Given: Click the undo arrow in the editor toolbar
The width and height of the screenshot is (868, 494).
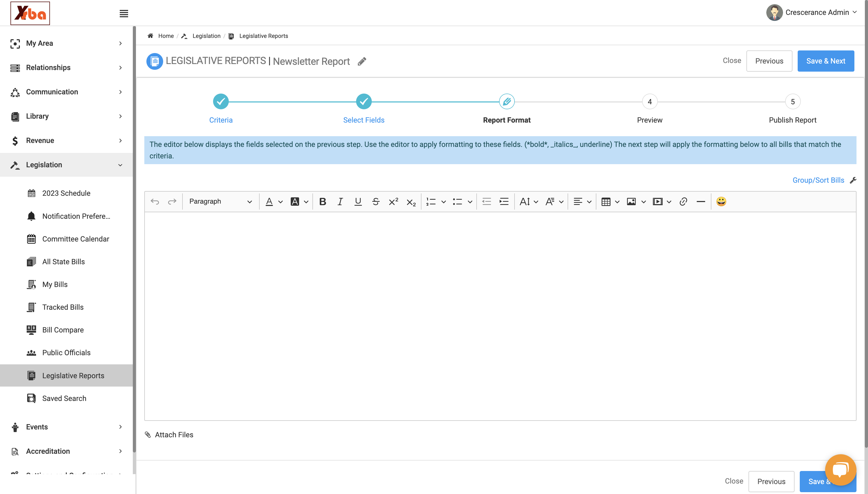Looking at the screenshot, I should coord(155,202).
